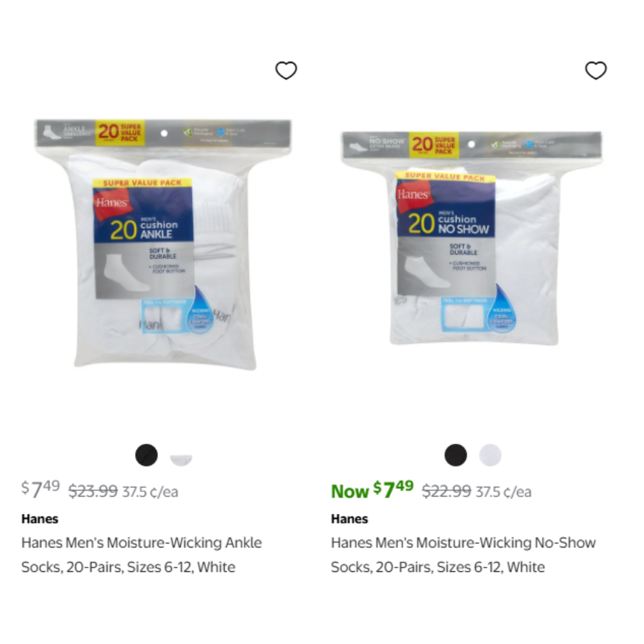644x644 pixels.
Task: Select black color swatch for No-Show Socks
Action: pyautogui.click(x=455, y=455)
